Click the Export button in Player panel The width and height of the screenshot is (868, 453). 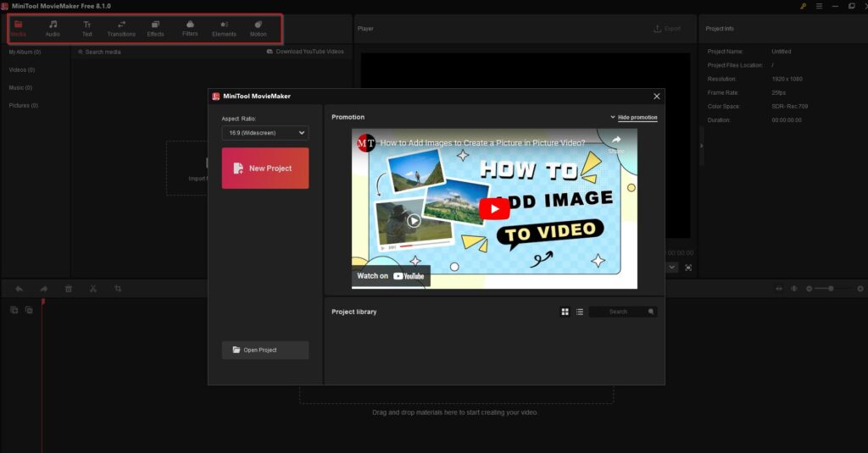667,28
